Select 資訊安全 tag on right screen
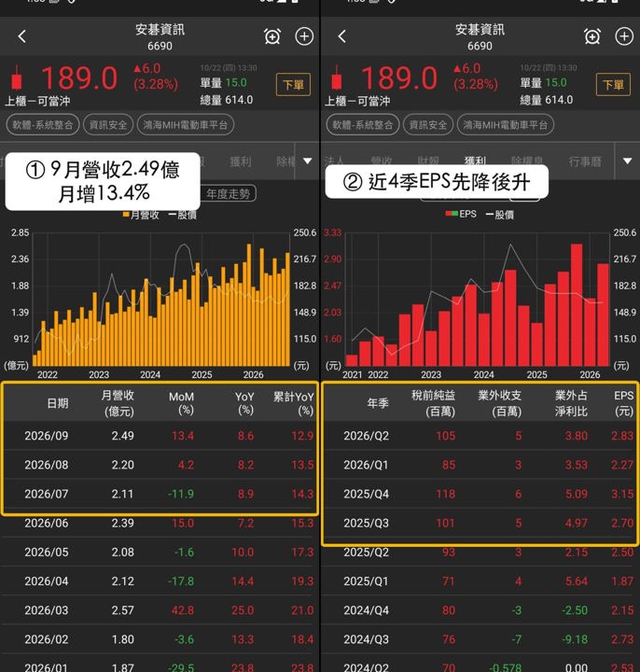The height and width of the screenshot is (672, 640). coord(428,125)
